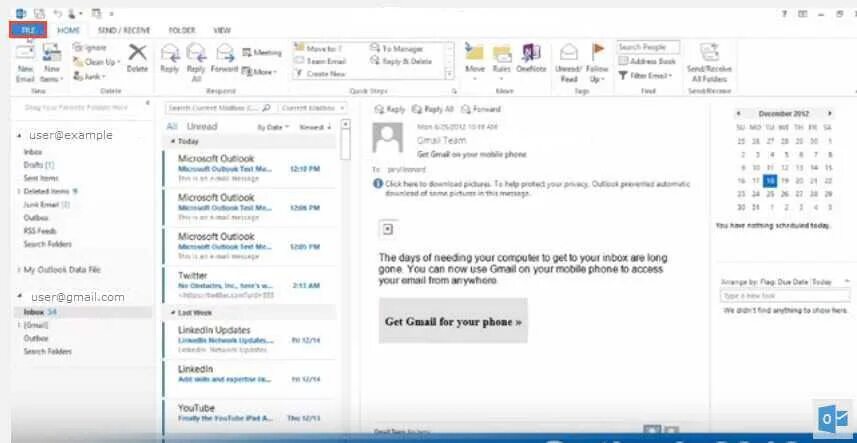The width and height of the screenshot is (857, 443).
Task: Select the Create New quick step
Action: [x=321, y=74]
